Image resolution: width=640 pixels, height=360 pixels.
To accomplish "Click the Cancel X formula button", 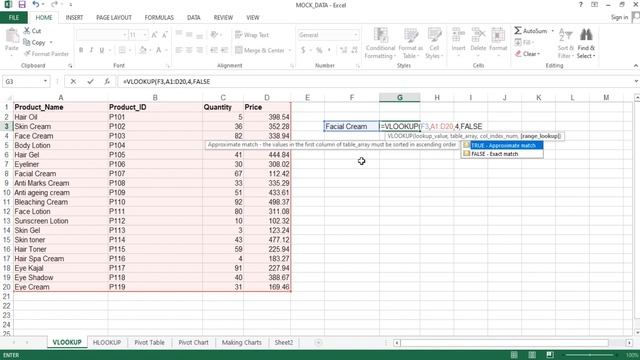I will (x=73, y=82).
